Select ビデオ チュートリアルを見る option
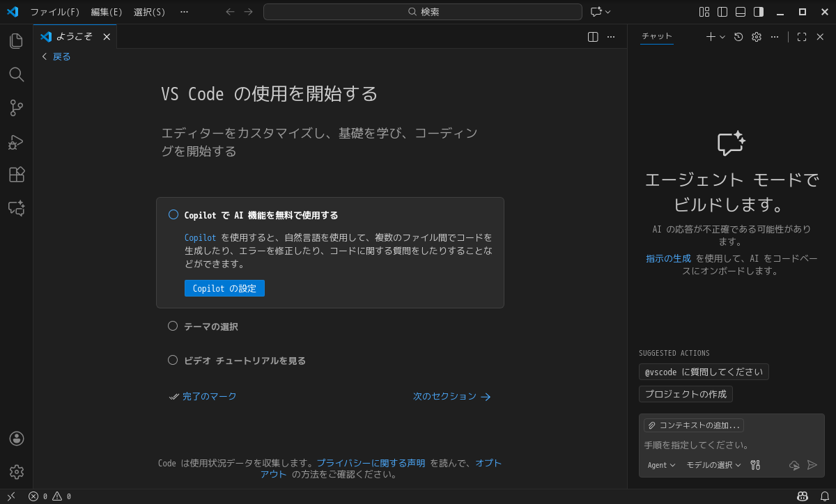 [173, 360]
